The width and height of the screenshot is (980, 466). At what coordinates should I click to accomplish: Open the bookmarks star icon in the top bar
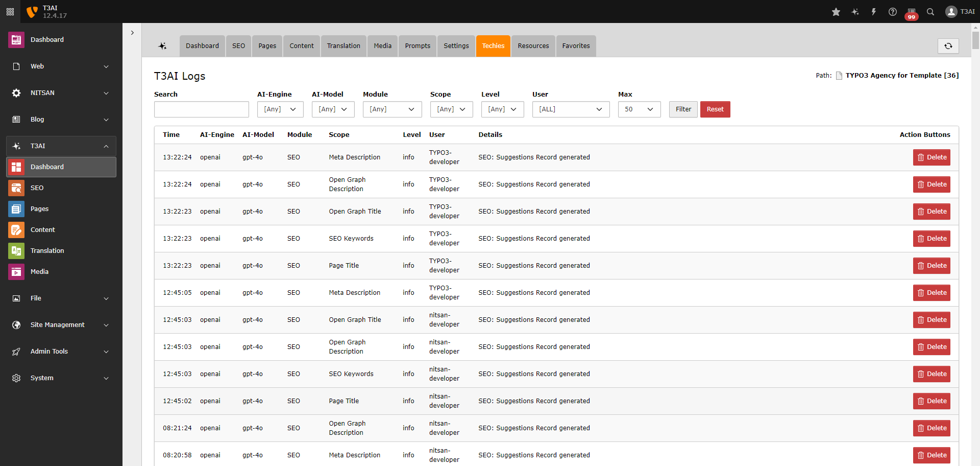pos(836,11)
